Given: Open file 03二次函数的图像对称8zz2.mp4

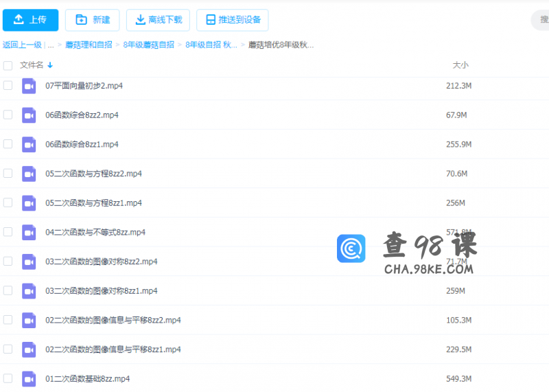Looking at the screenshot, I should 101,262.
